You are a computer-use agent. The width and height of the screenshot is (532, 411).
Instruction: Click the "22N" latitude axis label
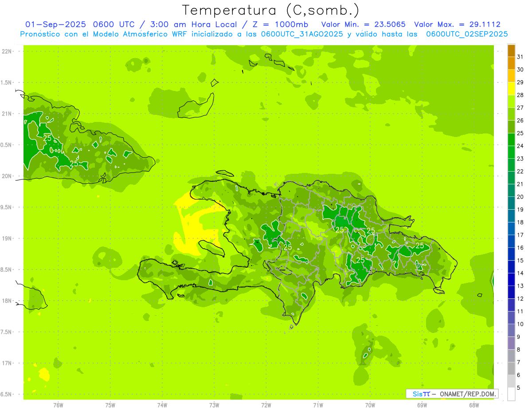[x=7, y=51]
